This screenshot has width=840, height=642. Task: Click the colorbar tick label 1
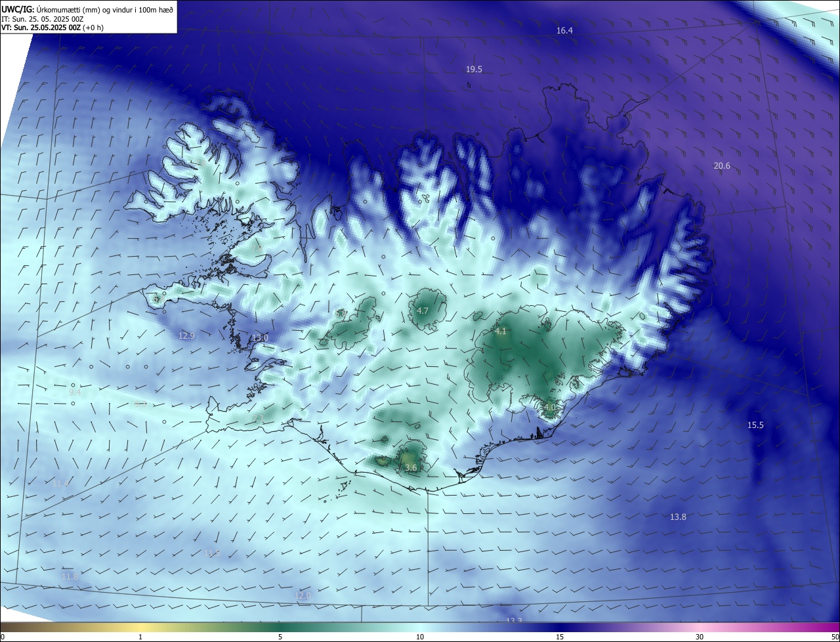click(140, 637)
